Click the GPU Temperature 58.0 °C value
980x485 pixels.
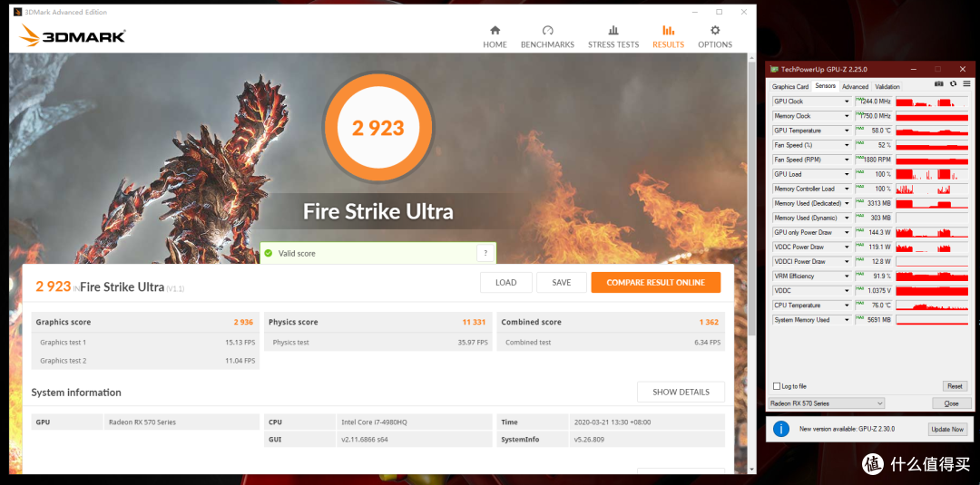(874, 131)
